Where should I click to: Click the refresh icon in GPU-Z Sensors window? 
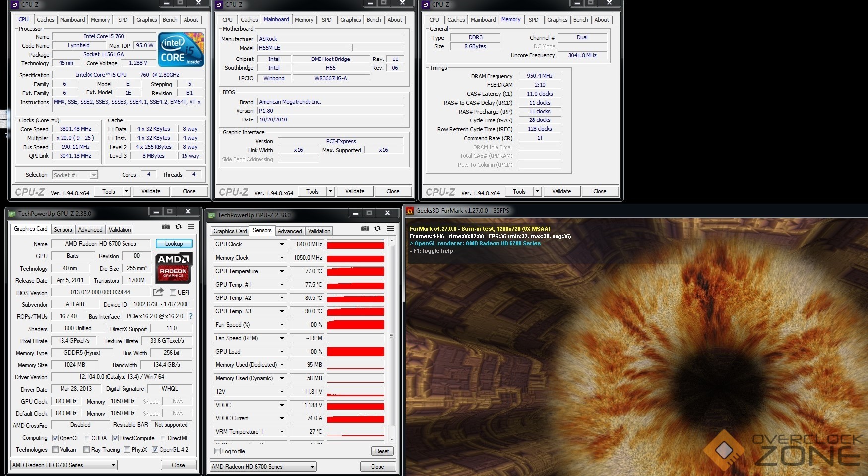pos(377,228)
